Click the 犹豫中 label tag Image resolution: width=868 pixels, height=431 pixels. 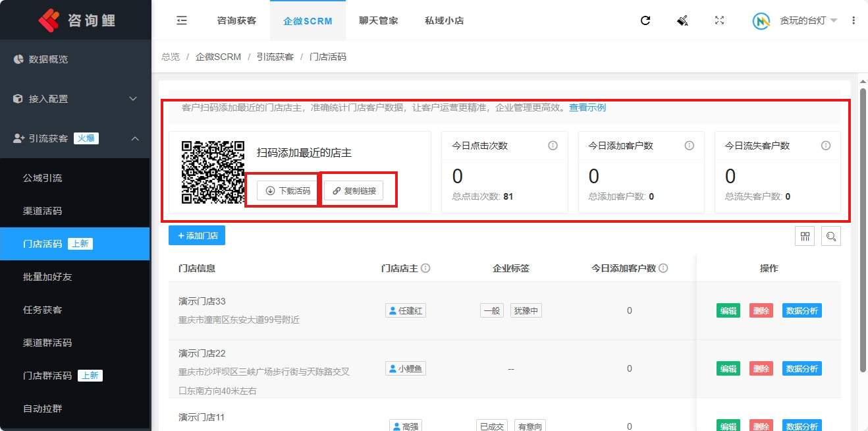pyautogui.click(x=526, y=310)
